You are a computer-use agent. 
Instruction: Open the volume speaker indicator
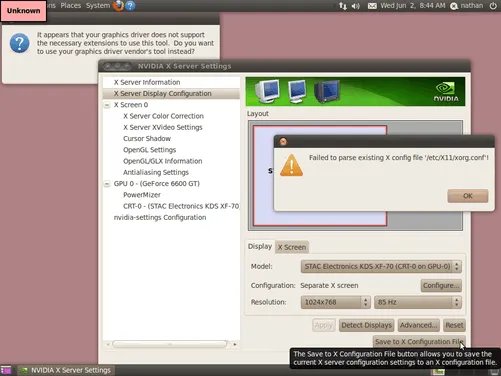(356, 6)
